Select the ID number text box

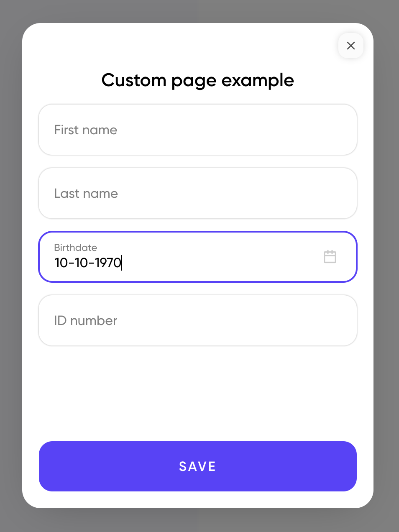(x=197, y=320)
